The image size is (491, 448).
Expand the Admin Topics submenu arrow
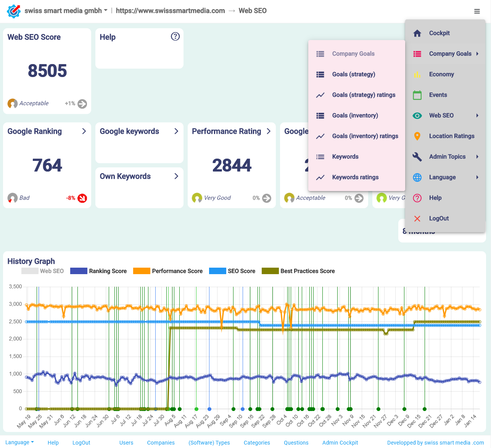pos(477,157)
